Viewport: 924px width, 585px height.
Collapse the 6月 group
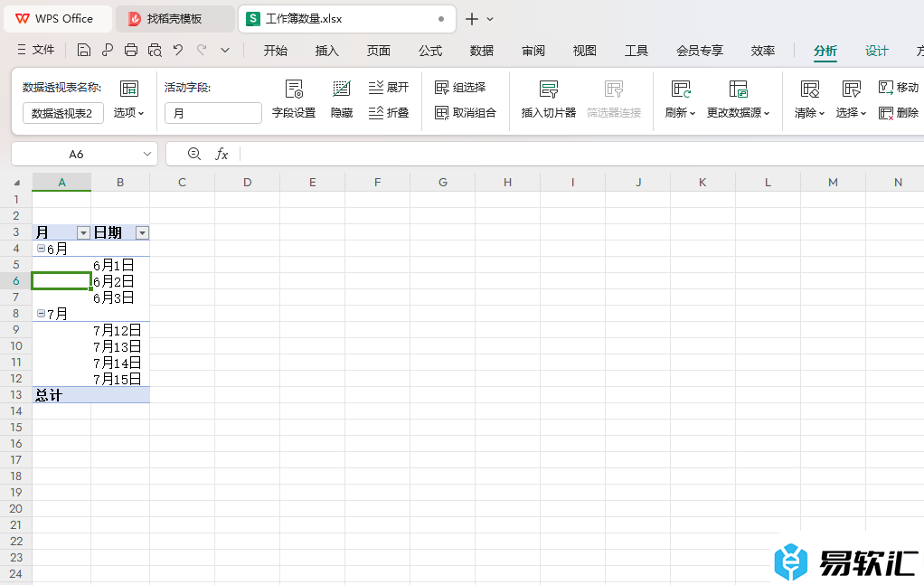point(42,249)
